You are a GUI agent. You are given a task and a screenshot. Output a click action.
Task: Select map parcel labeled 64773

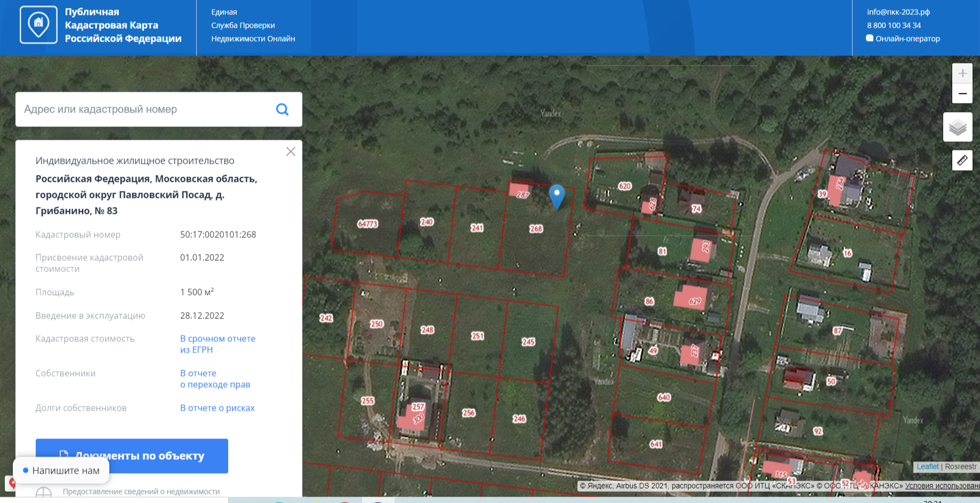click(367, 224)
